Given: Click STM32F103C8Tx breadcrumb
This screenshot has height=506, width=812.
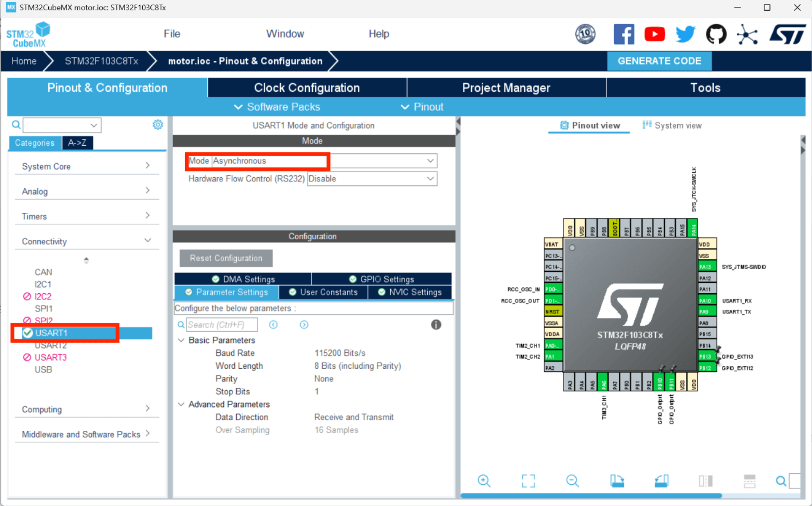Looking at the screenshot, I should coord(101,61).
